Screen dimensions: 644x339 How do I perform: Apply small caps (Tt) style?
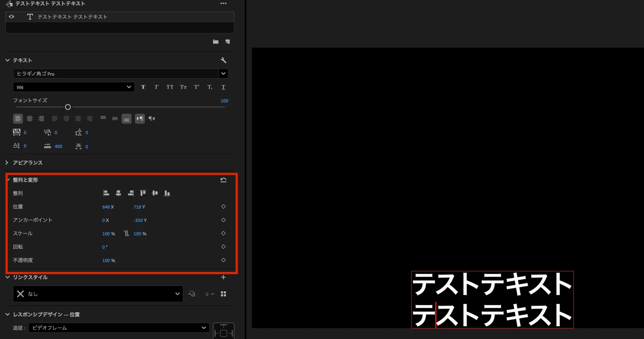point(183,87)
